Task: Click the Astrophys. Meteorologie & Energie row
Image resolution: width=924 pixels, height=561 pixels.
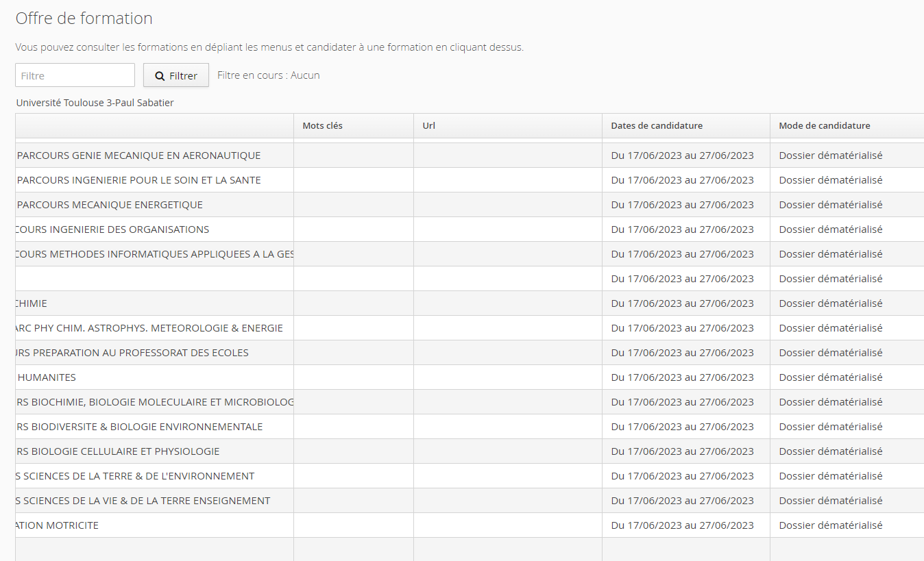Action: pyautogui.click(x=149, y=328)
